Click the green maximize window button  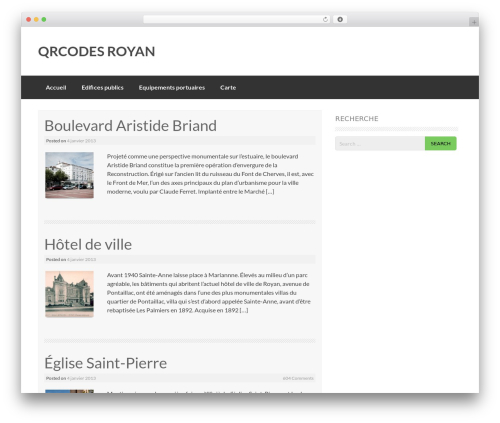[x=44, y=19]
